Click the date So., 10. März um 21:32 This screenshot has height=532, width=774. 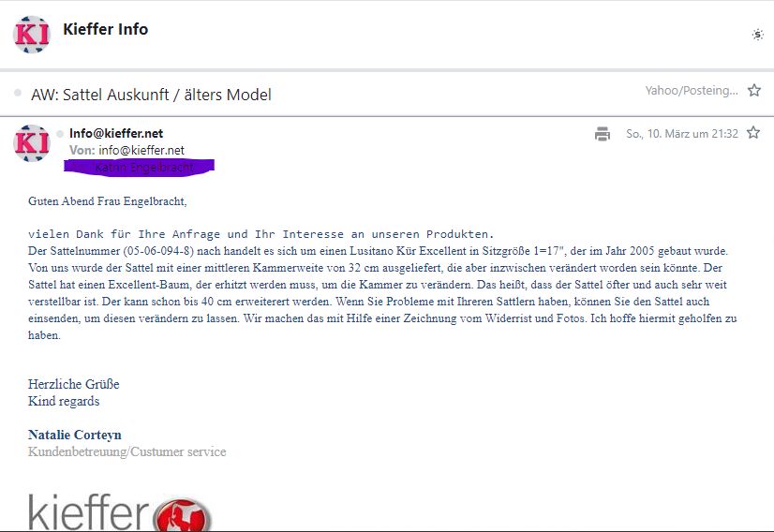point(681,134)
